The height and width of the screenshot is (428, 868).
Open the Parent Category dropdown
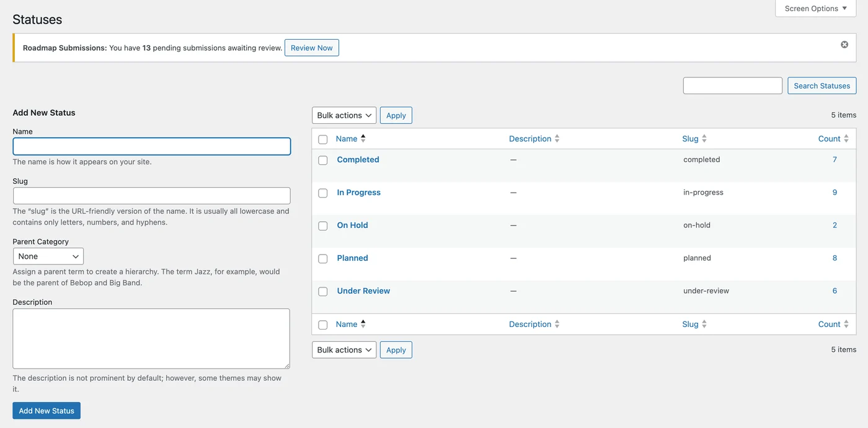tap(48, 256)
